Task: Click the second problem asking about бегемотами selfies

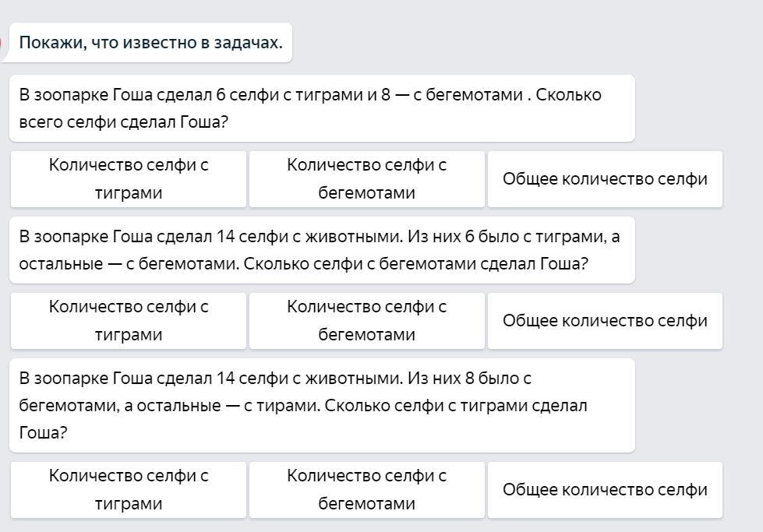Action: 321,250
